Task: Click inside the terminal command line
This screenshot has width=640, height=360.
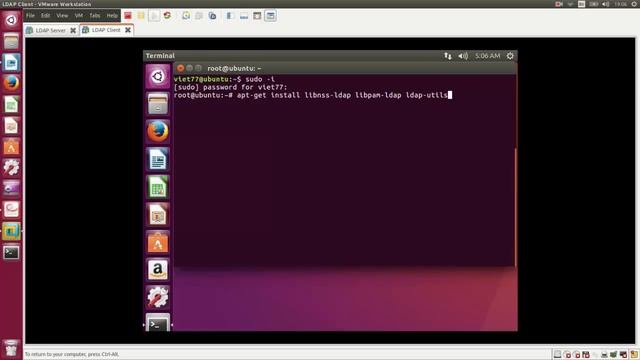Action: (312, 95)
